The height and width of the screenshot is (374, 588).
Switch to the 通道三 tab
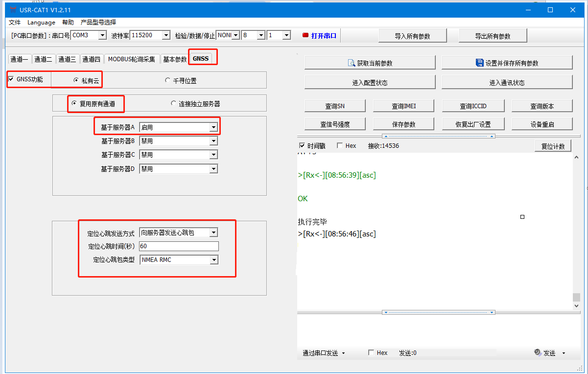point(67,59)
